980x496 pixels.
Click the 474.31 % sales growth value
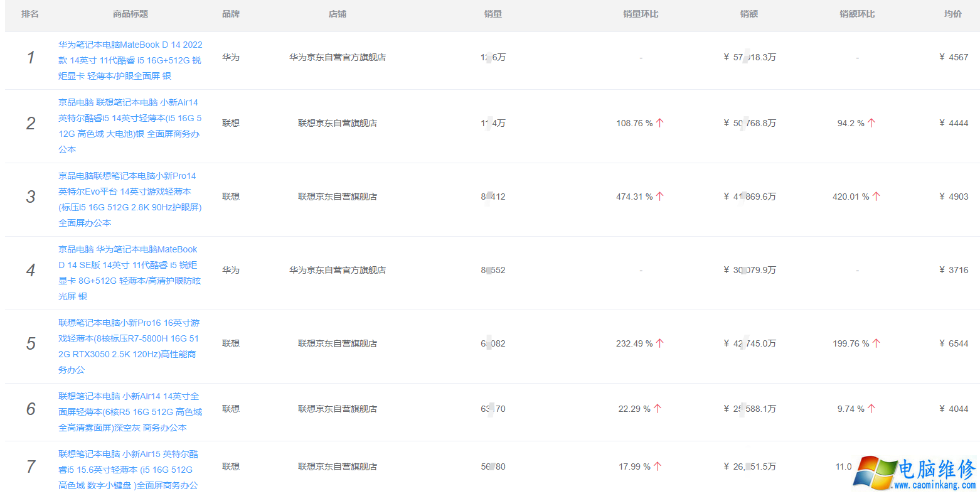pyautogui.click(x=634, y=197)
